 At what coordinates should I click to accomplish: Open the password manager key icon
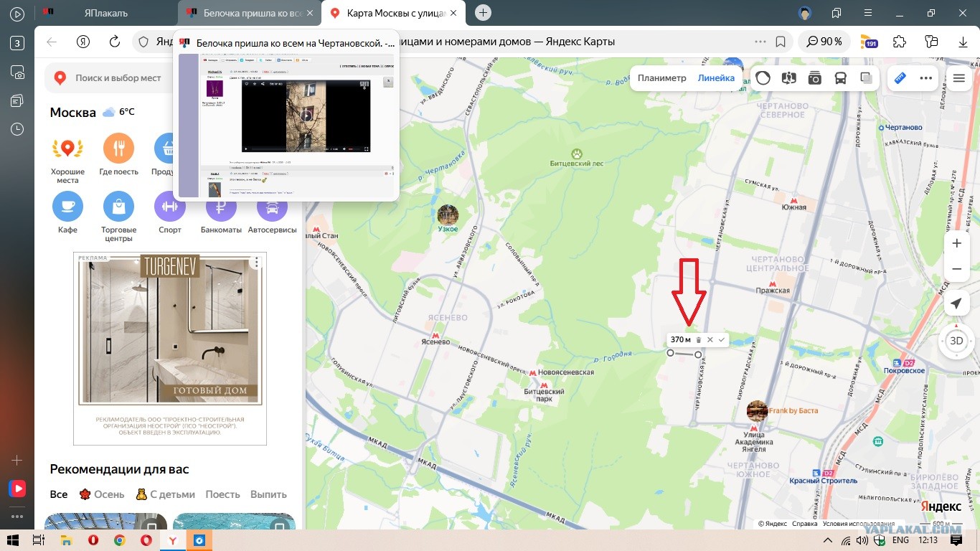pos(931,42)
